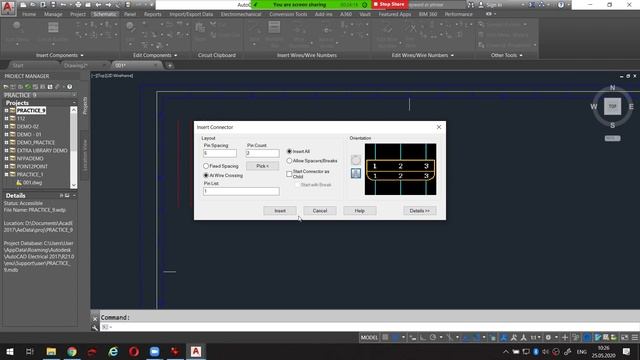Expand the EXTRA LIBRARY DEMO node

coord(6,150)
